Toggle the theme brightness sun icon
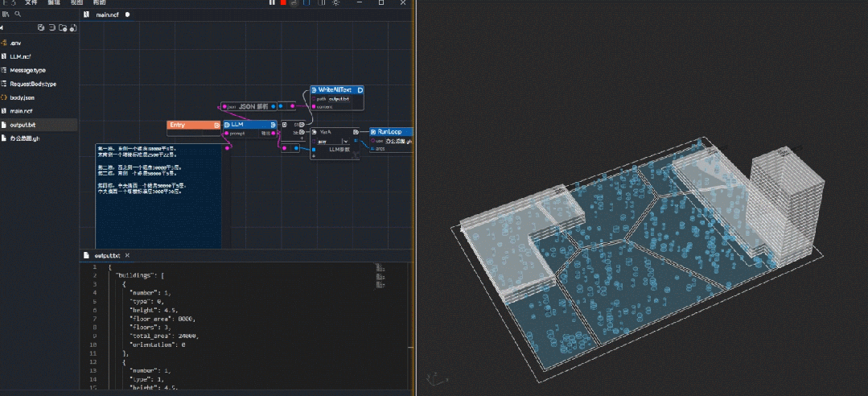Image resolution: width=868 pixels, height=396 pixels. coord(335,3)
